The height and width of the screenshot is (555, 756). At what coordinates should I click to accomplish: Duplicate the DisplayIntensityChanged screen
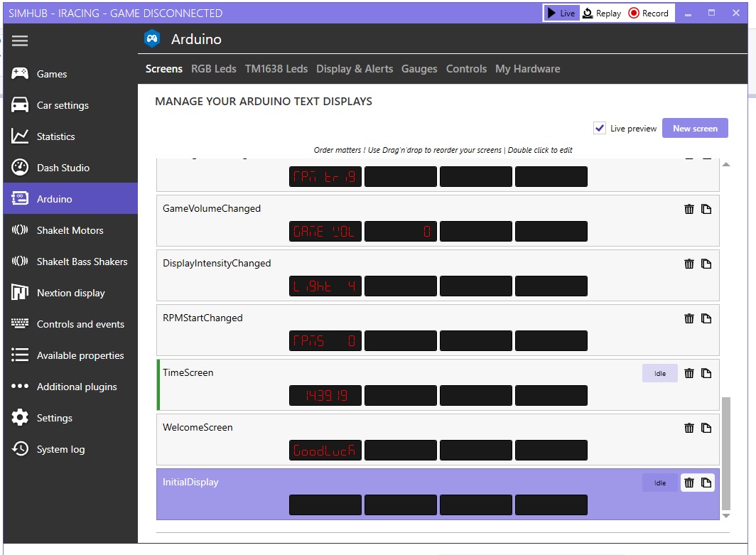click(706, 264)
